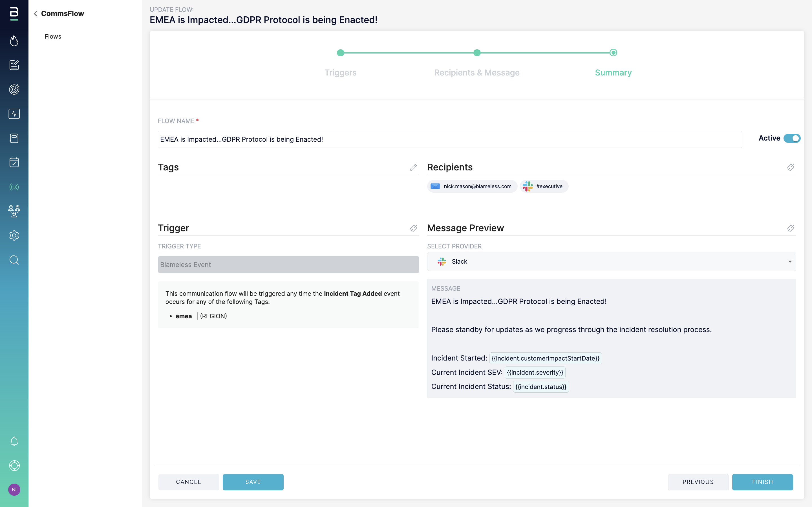
Task: Click the edit icon beside Message Preview
Action: pos(791,228)
